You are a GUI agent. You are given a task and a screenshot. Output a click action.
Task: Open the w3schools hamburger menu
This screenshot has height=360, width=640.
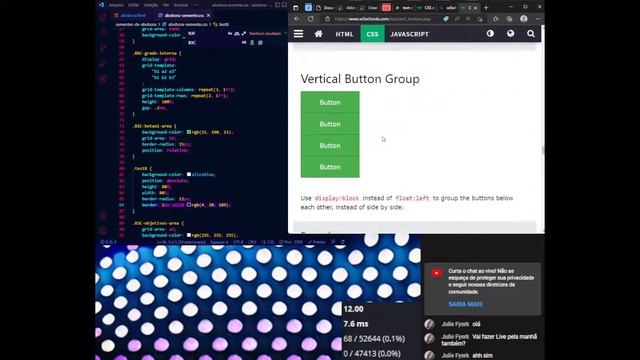coord(298,34)
